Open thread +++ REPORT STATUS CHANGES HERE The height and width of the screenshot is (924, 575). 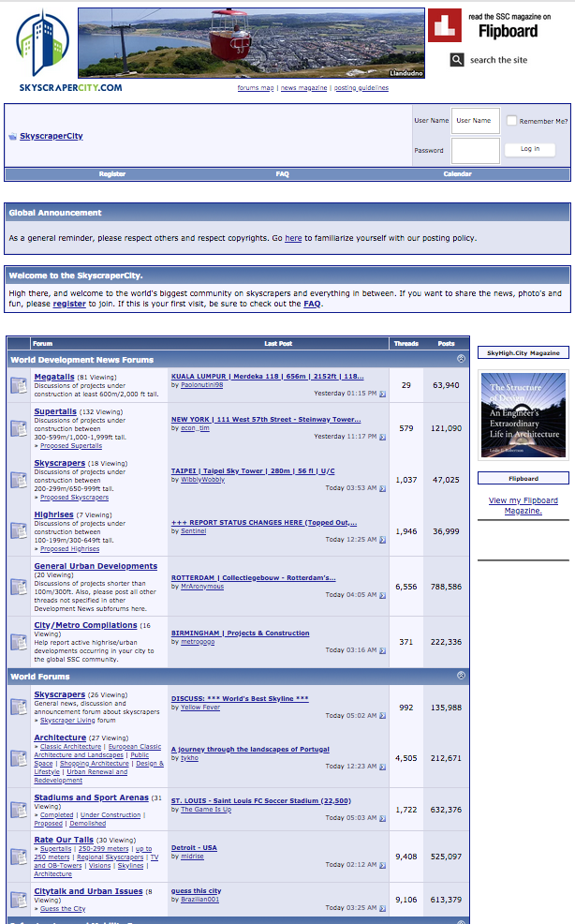pyautogui.click(x=264, y=523)
